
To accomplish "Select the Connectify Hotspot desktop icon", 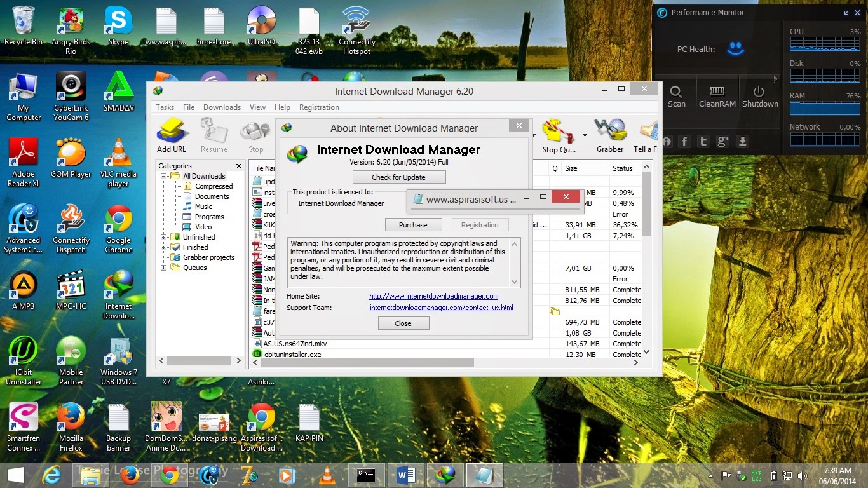I will 356,30.
